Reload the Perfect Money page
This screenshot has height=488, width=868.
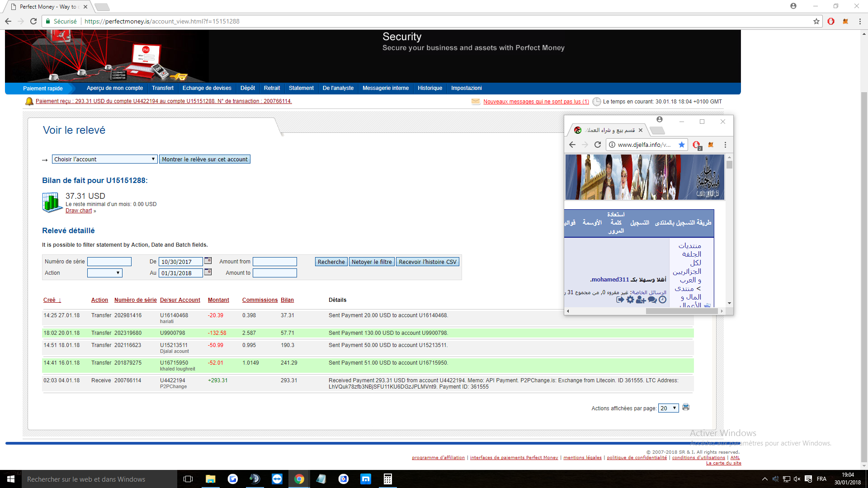[33, 21]
